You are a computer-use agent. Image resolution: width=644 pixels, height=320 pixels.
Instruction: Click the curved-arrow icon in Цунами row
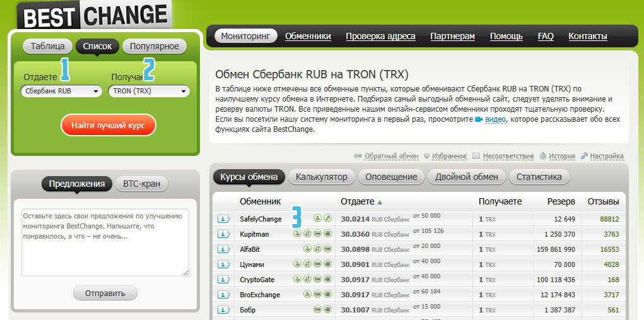297,264
